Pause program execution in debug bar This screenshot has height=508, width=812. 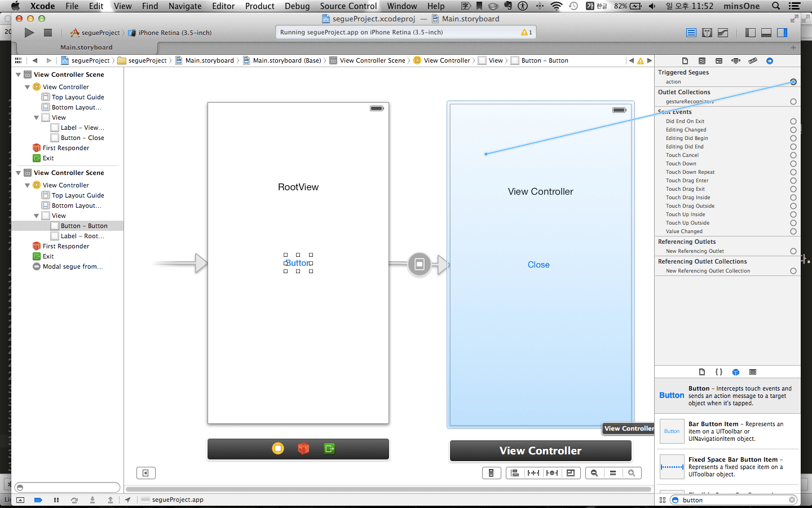point(56,500)
